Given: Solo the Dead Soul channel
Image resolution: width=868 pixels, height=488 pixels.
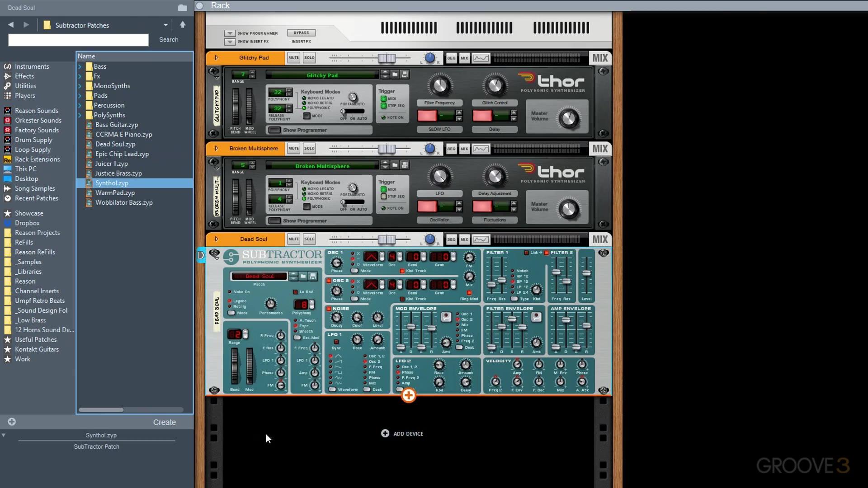Looking at the screenshot, I should pos(310,239).
